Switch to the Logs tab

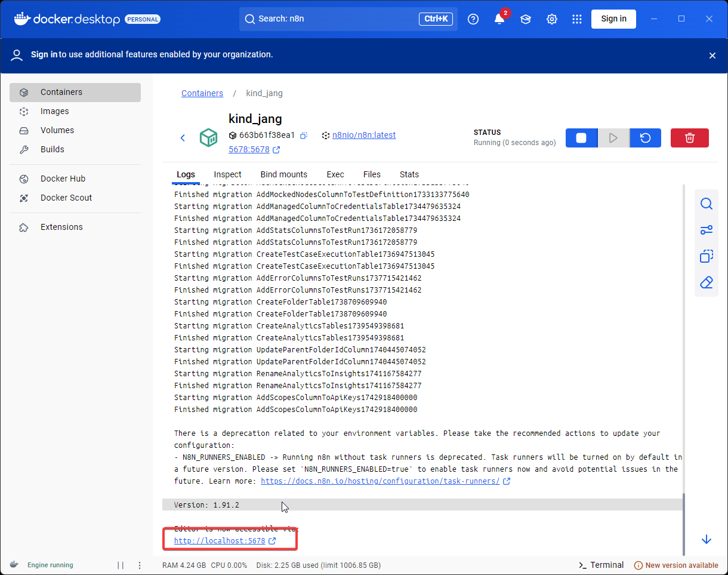pyautogui.click(x=186, y=174)
